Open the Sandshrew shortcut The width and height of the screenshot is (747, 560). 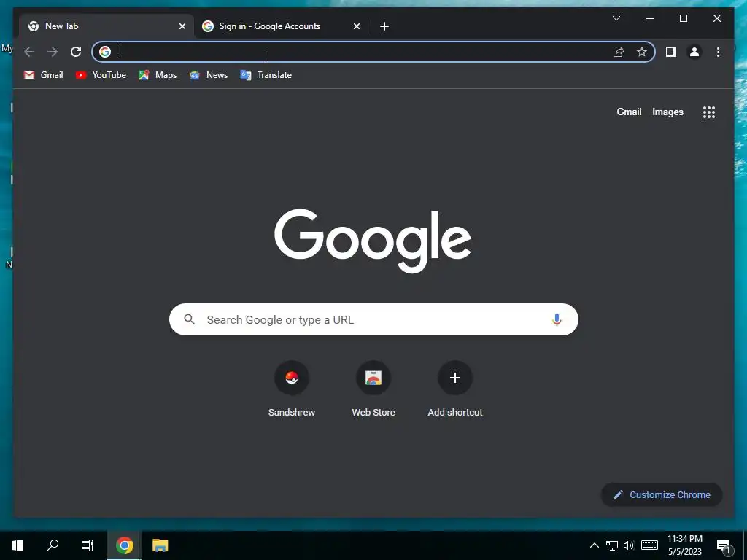pyautogui.click(x=292, y=389)
